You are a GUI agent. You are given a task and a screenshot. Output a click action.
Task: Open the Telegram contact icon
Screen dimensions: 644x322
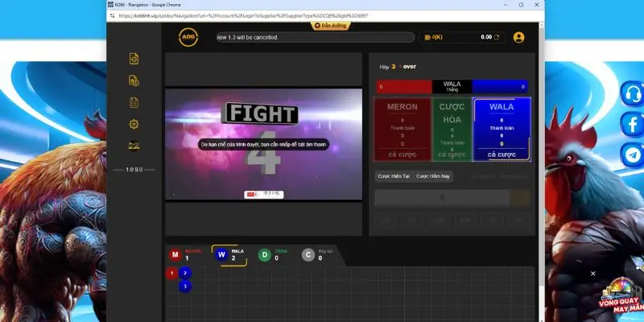(x=632, y=154)
